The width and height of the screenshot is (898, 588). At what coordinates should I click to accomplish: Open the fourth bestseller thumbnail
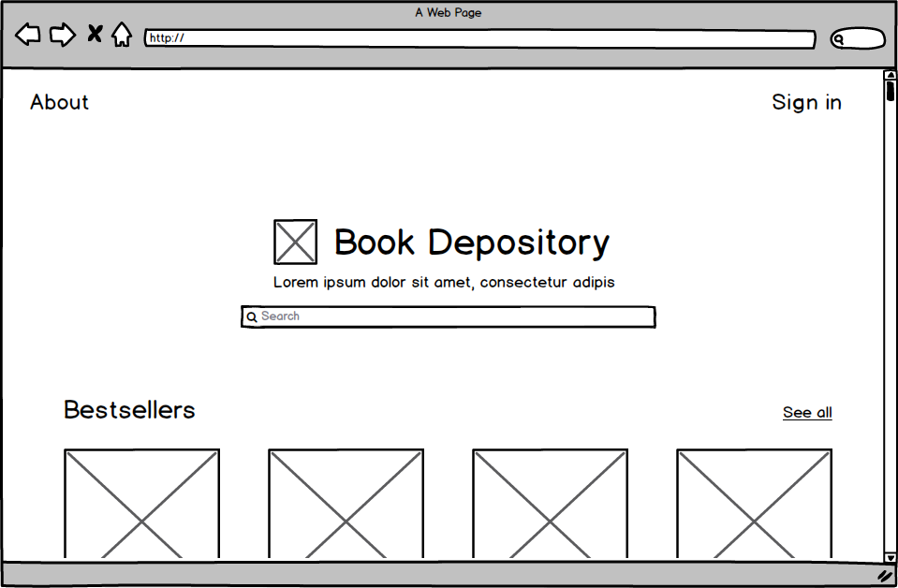point(754,504)
